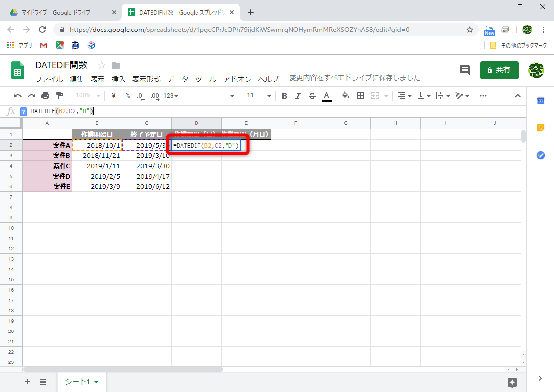Open the borders tool
Image resolution: width=554 pixels, height=392 pixels.
[360, 95]
